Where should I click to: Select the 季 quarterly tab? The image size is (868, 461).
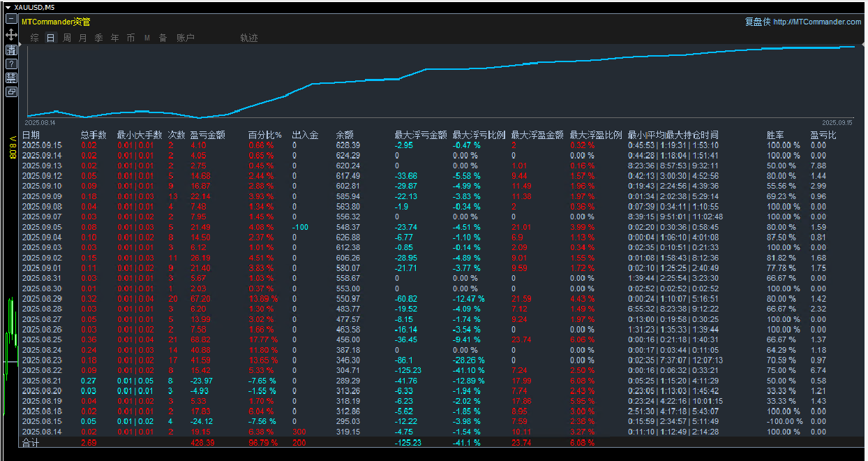tap(99, 38)
